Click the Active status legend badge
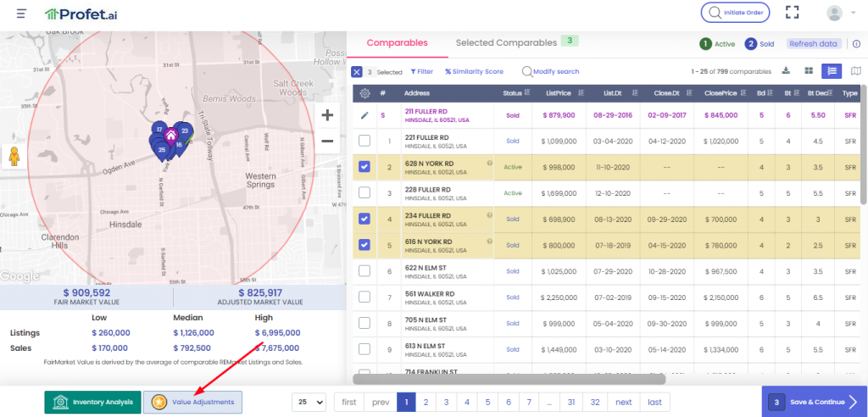Image resolution: width=868 pixels, height=417 pixels. click(x=717, y=44)
